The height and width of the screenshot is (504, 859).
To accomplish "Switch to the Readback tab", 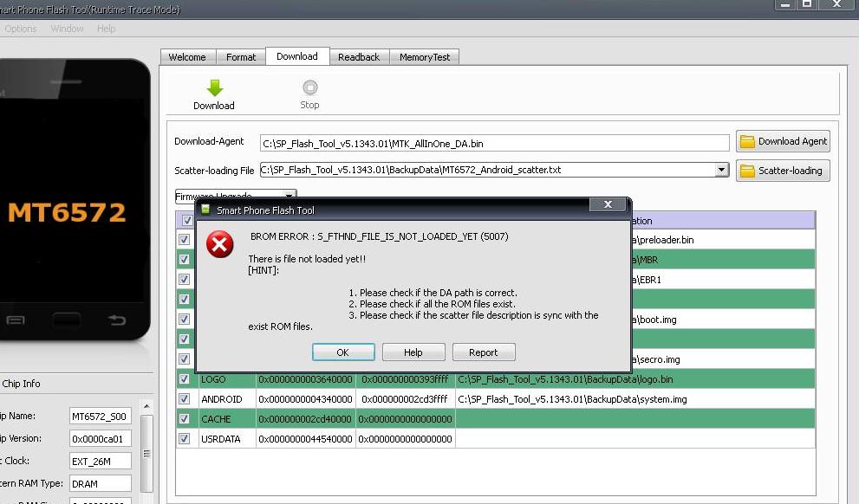I will [x=359, y=57].
